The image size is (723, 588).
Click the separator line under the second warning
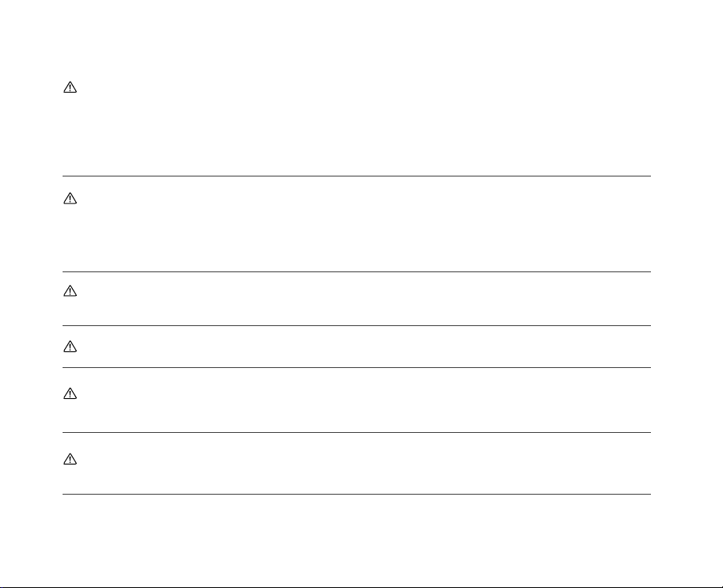[356, 272]
